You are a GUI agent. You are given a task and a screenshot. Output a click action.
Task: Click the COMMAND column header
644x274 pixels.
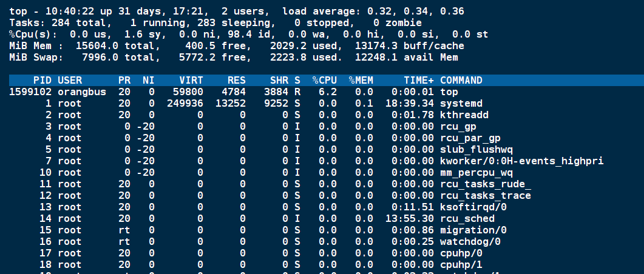click(x=461, y=81)
